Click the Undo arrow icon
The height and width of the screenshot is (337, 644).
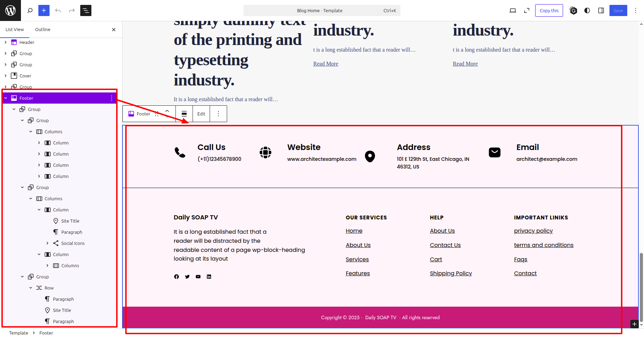58,10
